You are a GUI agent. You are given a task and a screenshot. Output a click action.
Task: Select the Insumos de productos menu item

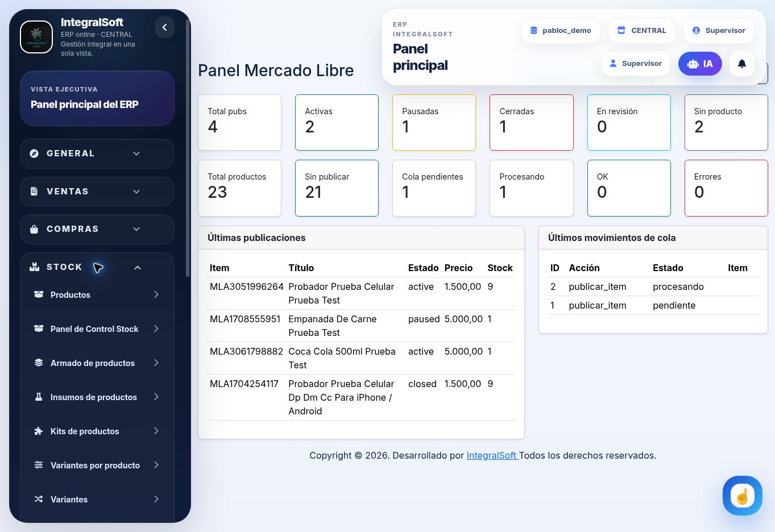tap(97, 397)
